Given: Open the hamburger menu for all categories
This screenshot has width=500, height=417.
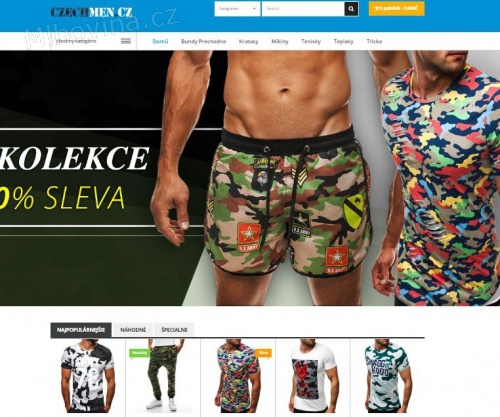Looking at the screenshot, I should pyautogui.click(x=126, y=41).
